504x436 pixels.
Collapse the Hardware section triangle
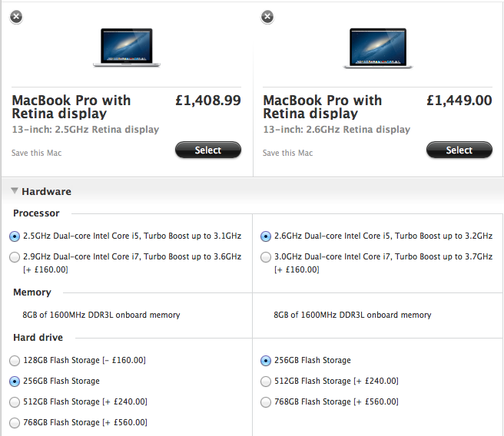tap(15, 191)
